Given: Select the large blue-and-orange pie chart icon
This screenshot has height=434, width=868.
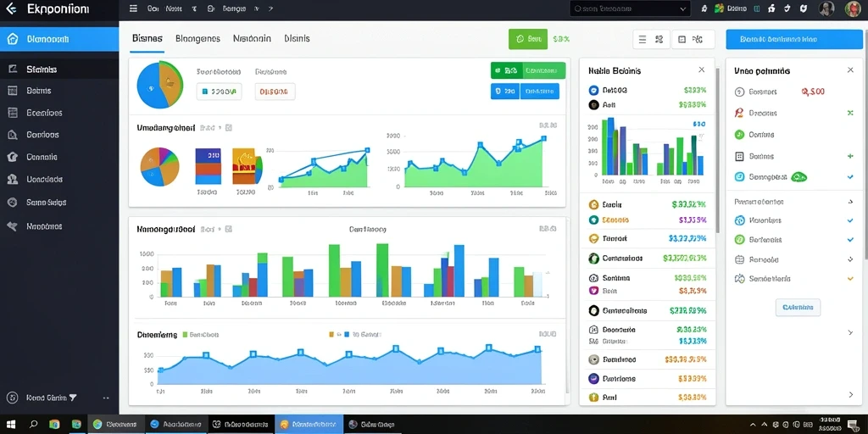Looking at the screenshot, I should (159, 85).
